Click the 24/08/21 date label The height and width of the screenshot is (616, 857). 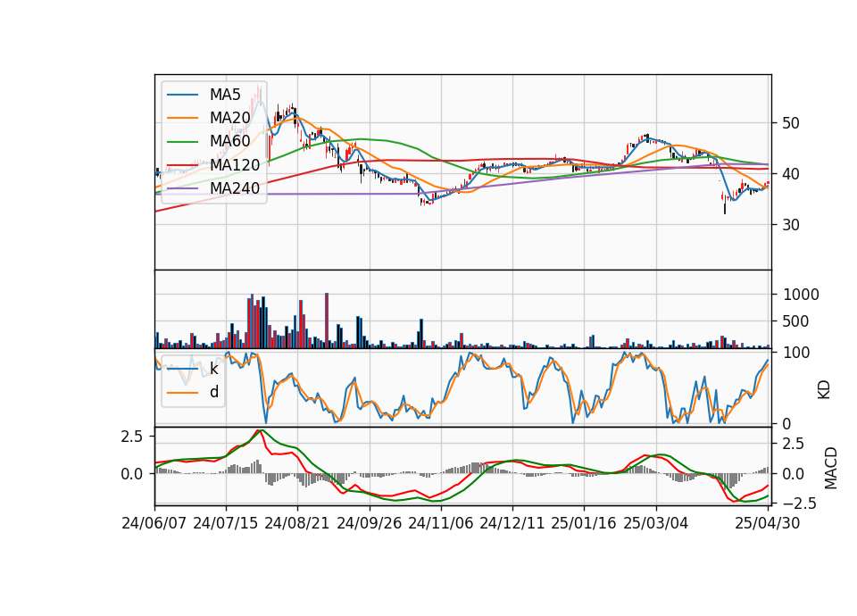(296, 523)
